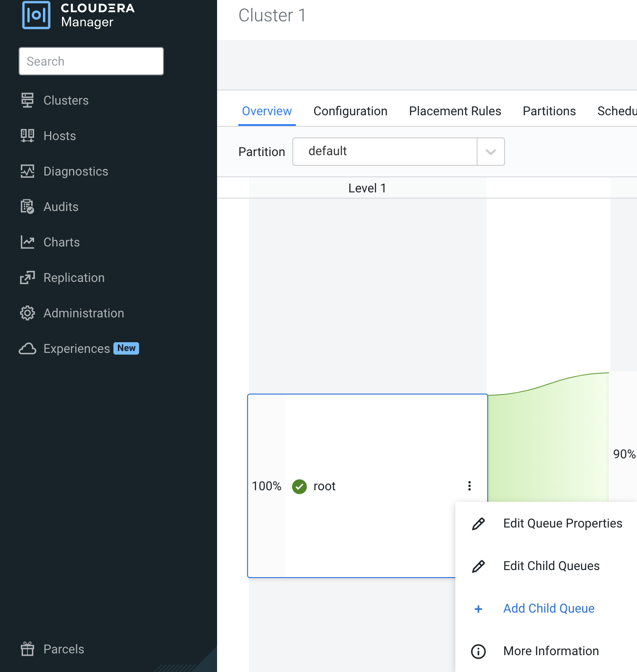The width and height of the screenshot is (637, 672).
Task: Click the Experiences link in the sidebar
Action: coord(77,349)
